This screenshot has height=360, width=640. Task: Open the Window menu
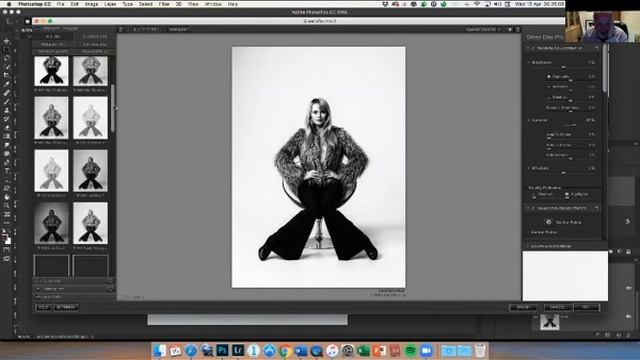tap(213, 4)
